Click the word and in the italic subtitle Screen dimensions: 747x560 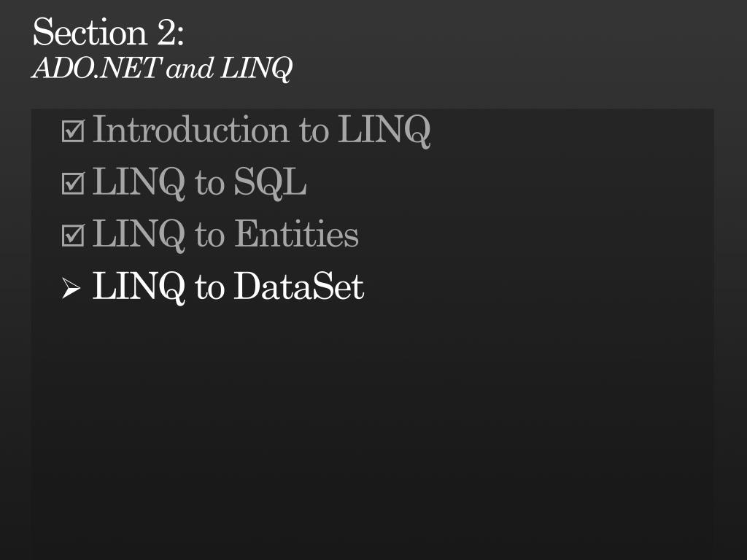point(189,68)
